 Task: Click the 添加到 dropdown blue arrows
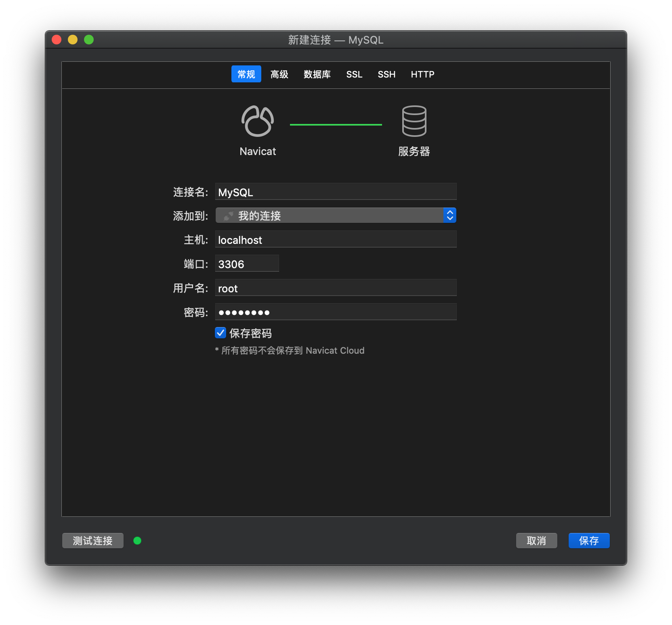point(449,215)
